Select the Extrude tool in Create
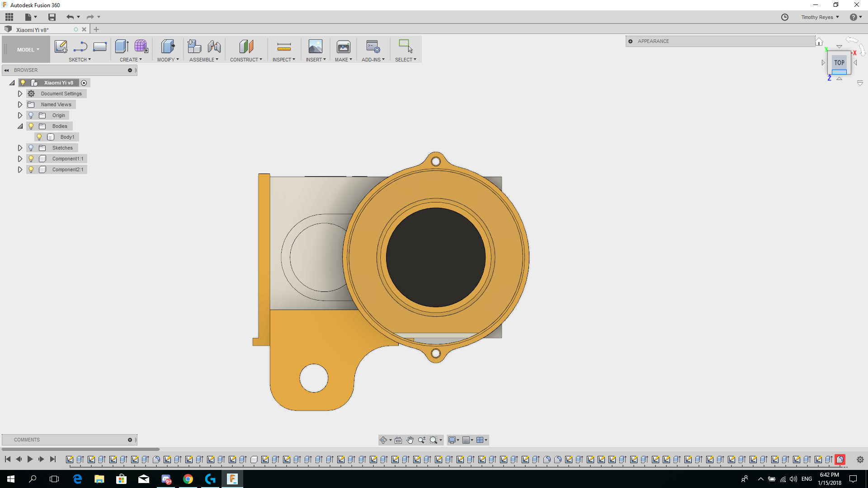Image resolution: width=868 pixels, height=488 pixels. (x=122, y=46)
